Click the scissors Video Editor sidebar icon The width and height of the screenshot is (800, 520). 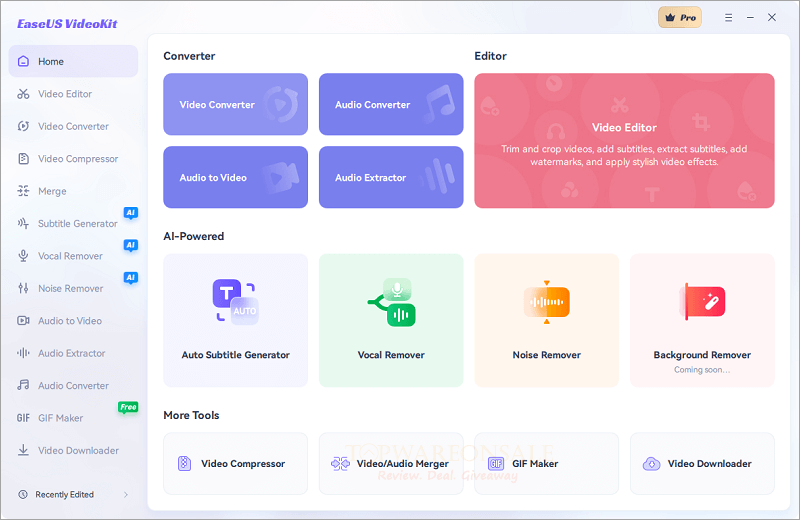[23, 94]
